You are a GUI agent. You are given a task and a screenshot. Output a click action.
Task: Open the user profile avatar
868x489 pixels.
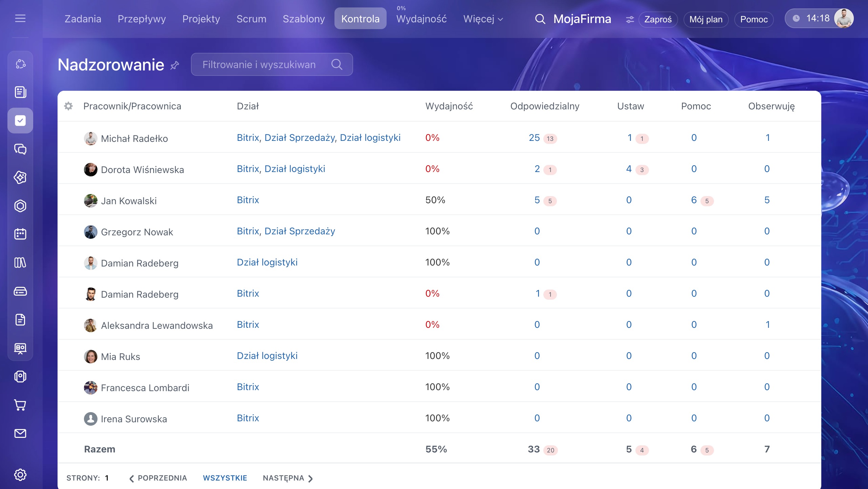[843, 19]
